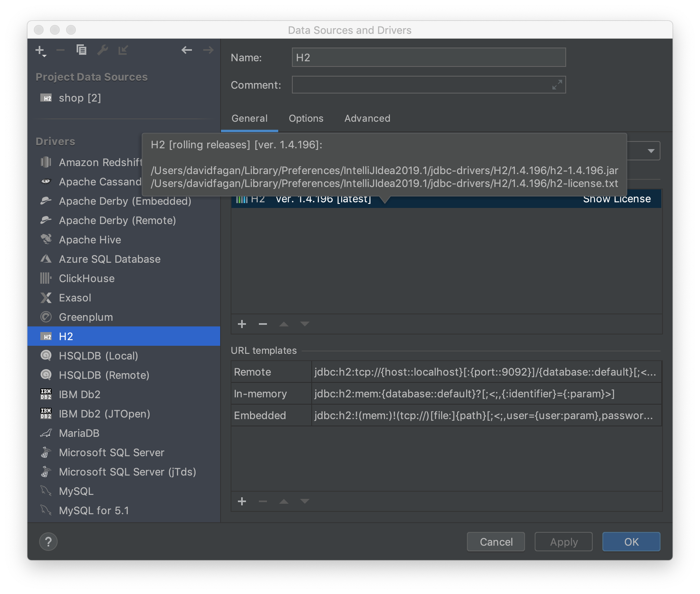Image resolution: width=700 pixels, height=594 pixels.
Task: Click the add data source plus icon
Action: [x=40, y=50]
